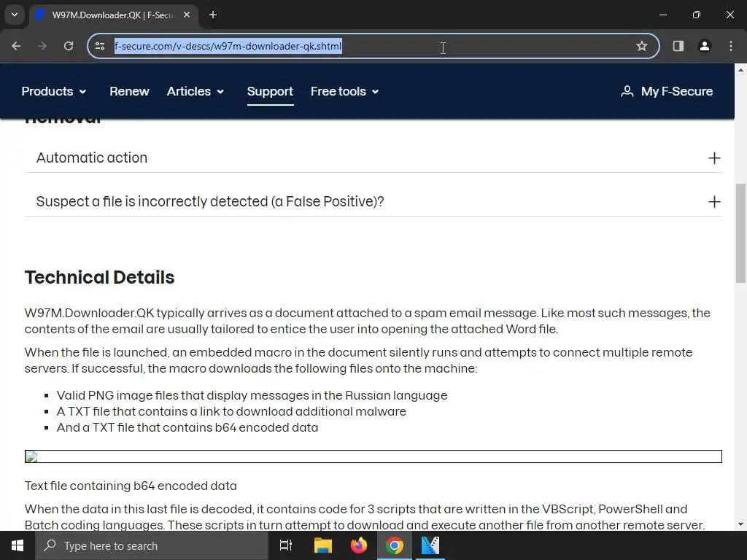Image resolution: width=747 pixels, height=560 pixels.
Task: Click the scrollbar down arrow
Action: click(x=740, y=524)
